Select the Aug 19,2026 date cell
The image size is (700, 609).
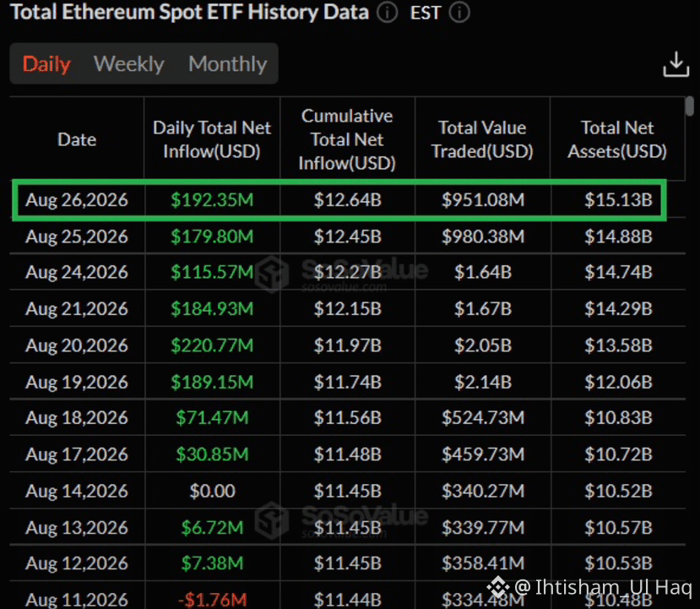[77, 382]
